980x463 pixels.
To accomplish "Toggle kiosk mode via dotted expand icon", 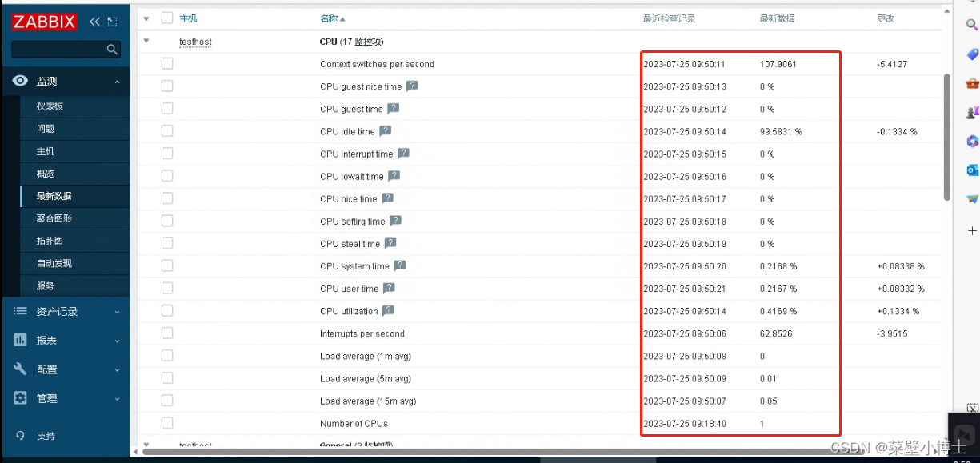I will (x=111, y=21).
